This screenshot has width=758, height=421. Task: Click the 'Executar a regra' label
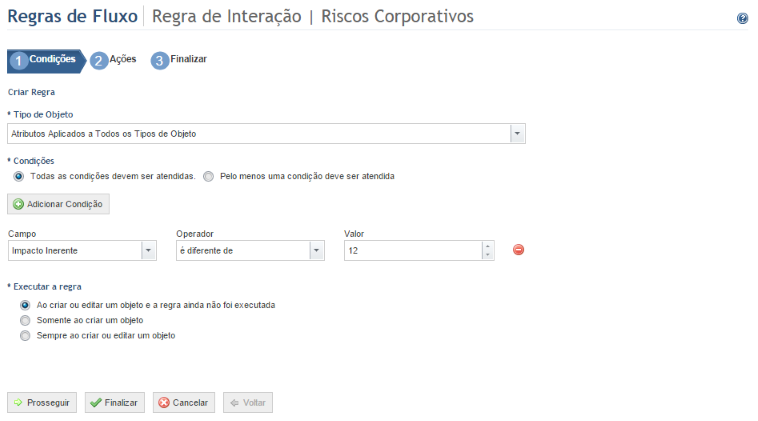point(47,287)
